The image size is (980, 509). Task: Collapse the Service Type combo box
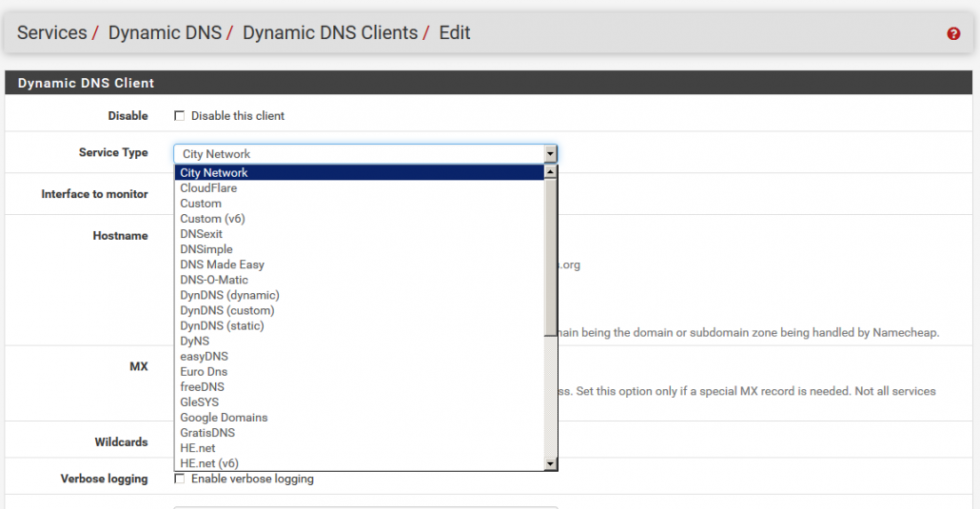pos(365,154)
